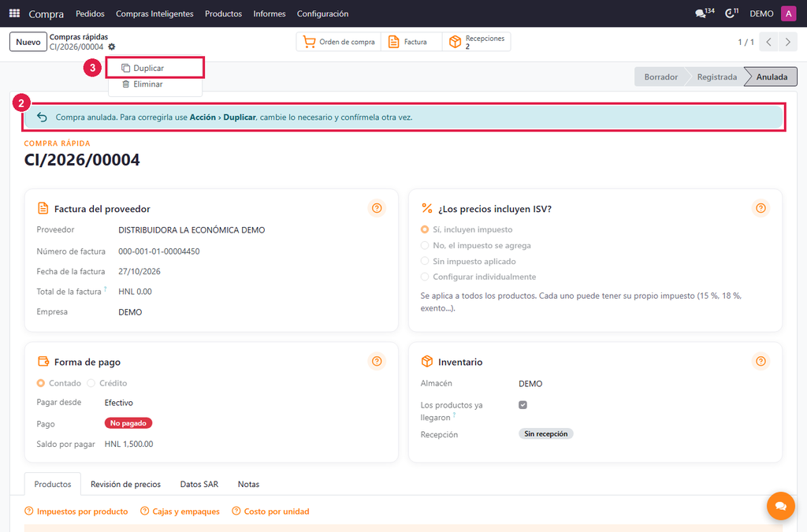Open the Informes menu
Image resolution: width=807 pixels, height=532 pixels.
point(270,13)
